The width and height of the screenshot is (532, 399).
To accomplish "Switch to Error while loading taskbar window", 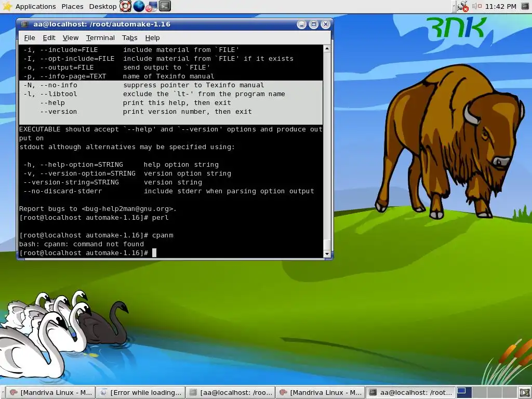I will [141, 393].
